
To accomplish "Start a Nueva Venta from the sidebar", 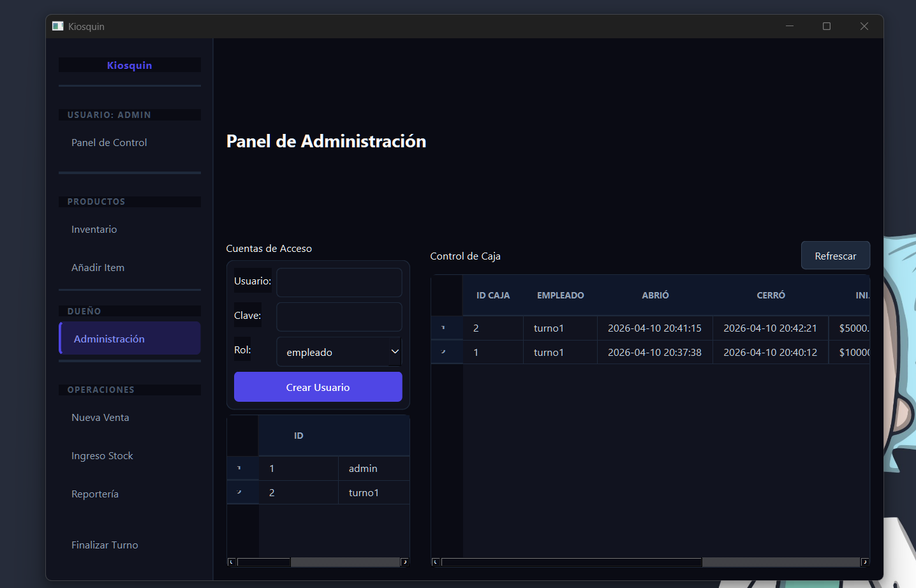I will click(100, 417).
